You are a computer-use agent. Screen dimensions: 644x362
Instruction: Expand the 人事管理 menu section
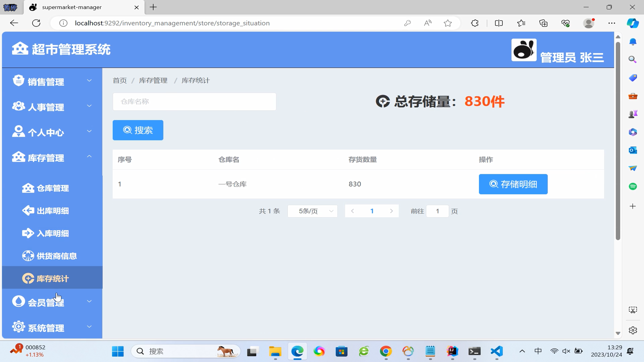pos(46,107)
